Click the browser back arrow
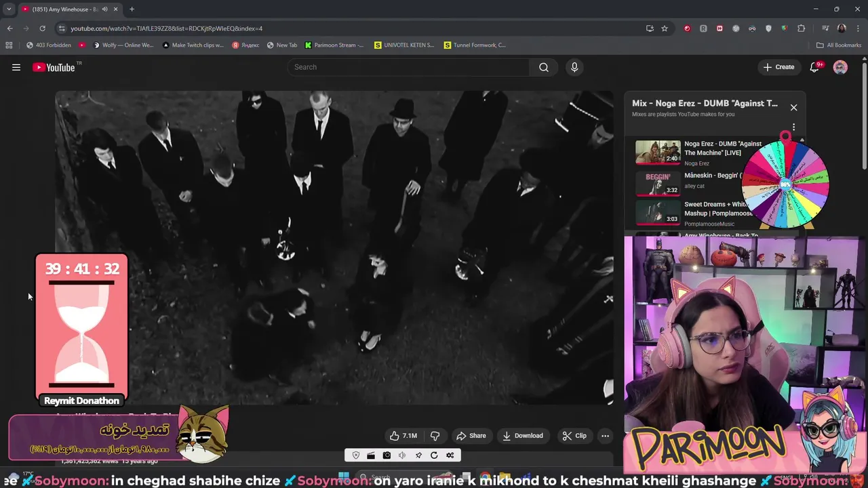 (x=9, y=28)
